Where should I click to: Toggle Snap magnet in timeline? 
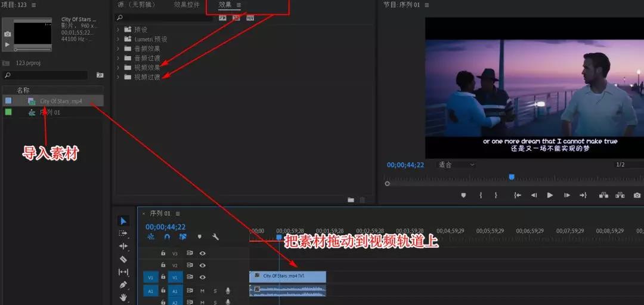pyautogui.click(x=167, y=237)
